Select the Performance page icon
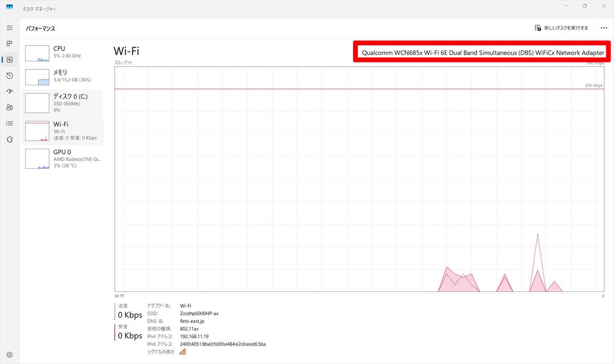The height and width of the screenshot is (364, 614). click(9, 60)
